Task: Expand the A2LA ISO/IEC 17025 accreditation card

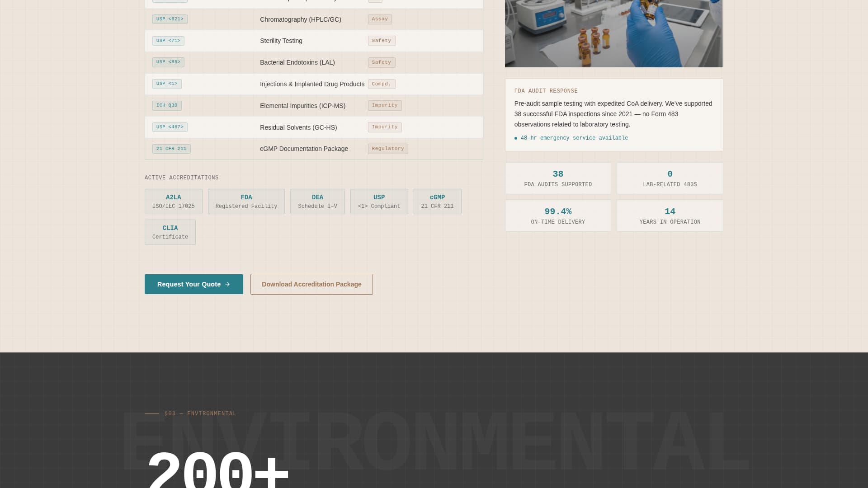Action: pos(173,201)
